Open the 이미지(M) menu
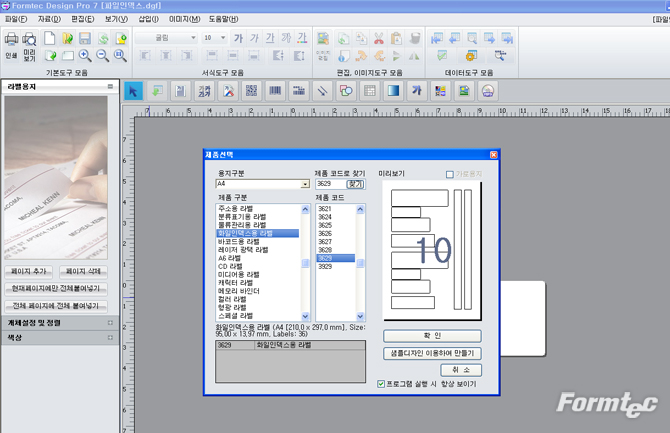 pyautogui.click(x=185, y=19)
